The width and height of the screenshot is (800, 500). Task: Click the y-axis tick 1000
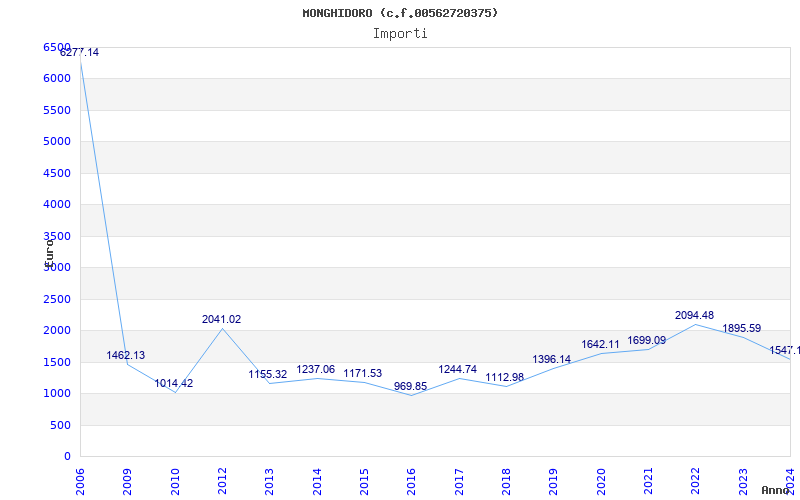tap(57, 393)
